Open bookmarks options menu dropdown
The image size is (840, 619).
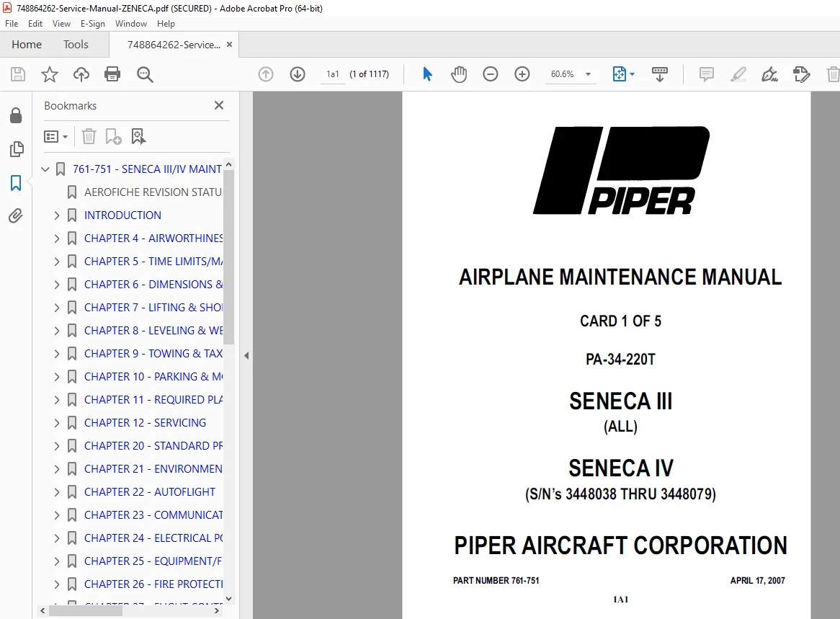pyautogui.click(x=55, y=137)
